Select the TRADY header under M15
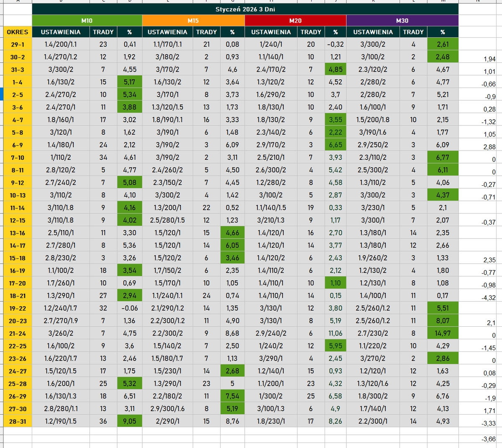Image resolution: width=502 pixels, height=448 pixels. [207, 32]
